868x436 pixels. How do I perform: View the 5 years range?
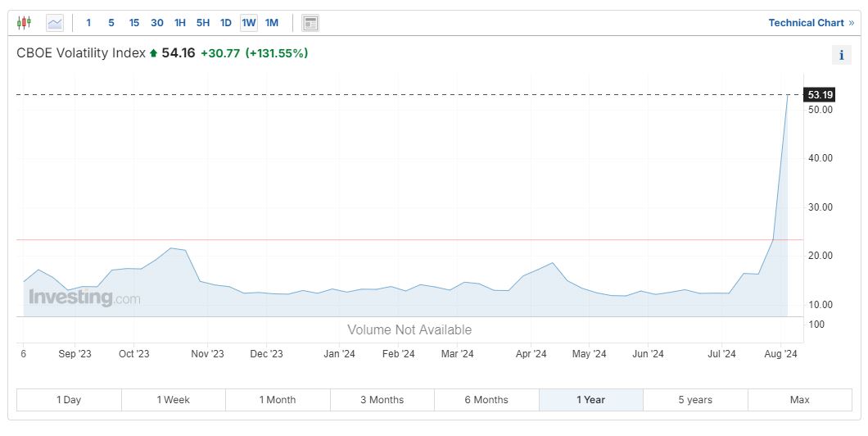[695, 400]
